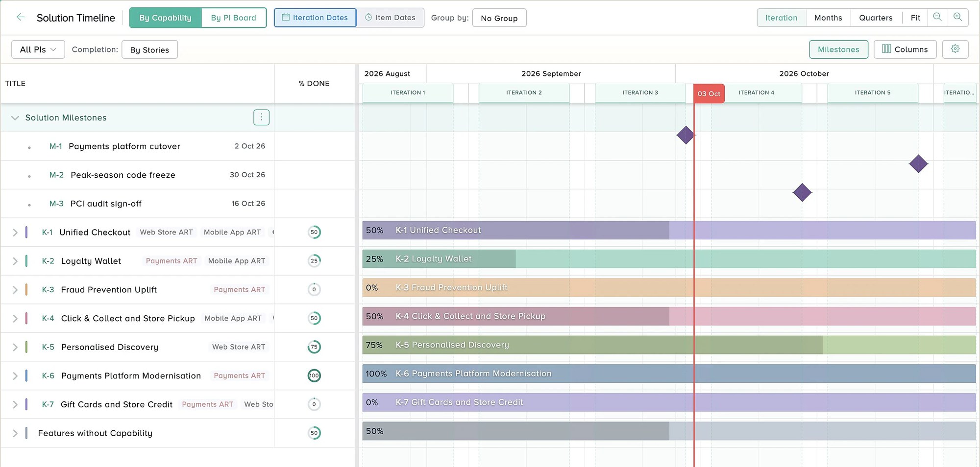Click the 50% ring for Features without Capability
This screenshot has width=980, height=467.
pos(314,433)
